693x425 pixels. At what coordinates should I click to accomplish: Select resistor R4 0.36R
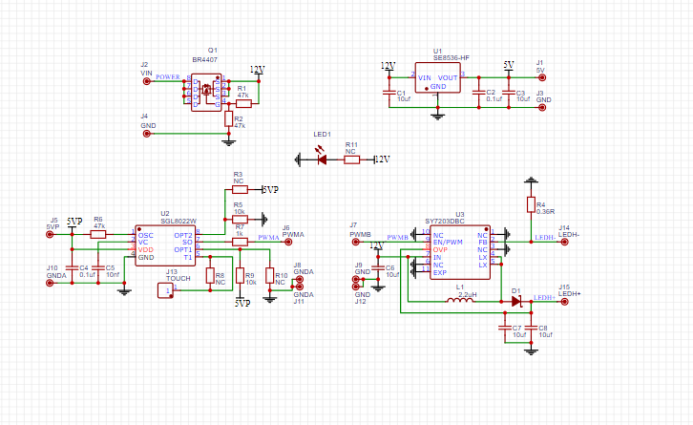530,205
